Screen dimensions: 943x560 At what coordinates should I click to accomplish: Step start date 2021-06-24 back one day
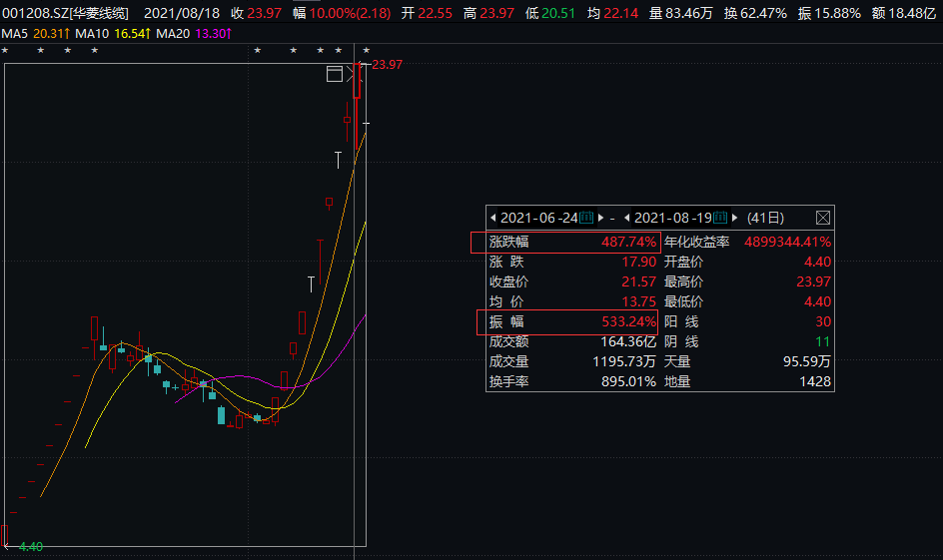(492, 218)
